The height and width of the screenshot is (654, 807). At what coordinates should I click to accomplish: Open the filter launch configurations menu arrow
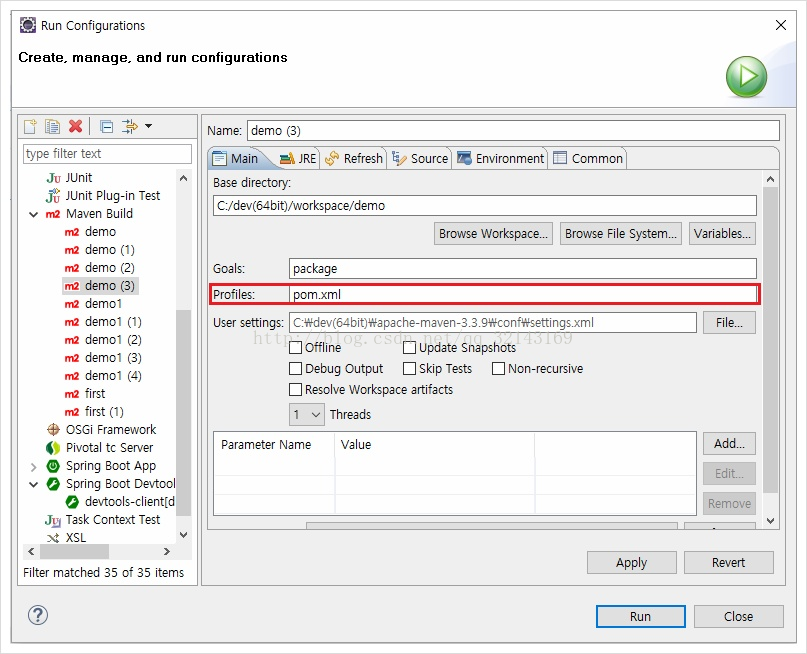tap(148, 126)
